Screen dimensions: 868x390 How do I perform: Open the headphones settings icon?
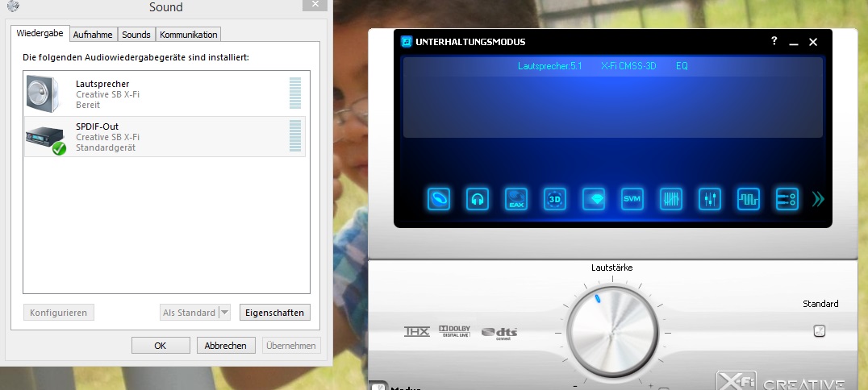click(478, 198)
